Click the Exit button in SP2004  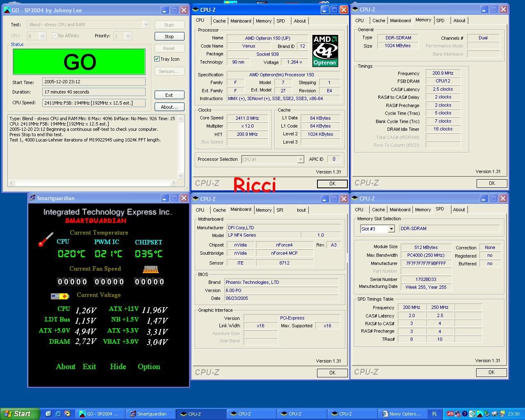click(169, 95)
